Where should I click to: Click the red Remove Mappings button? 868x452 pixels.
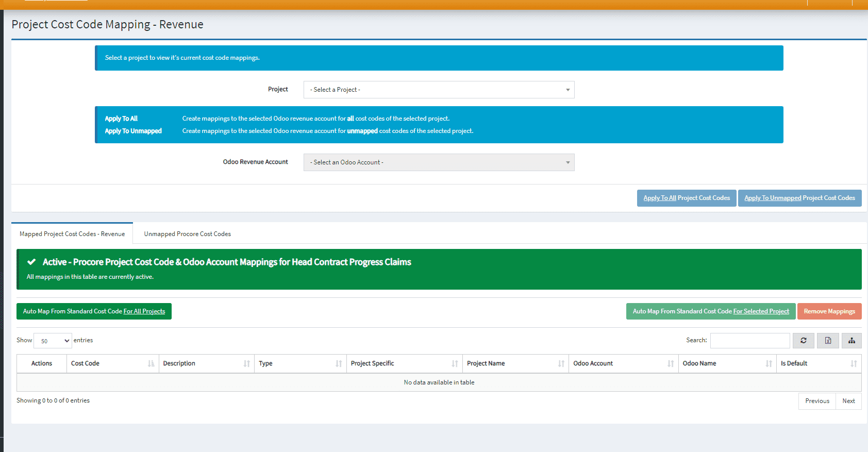829,311
